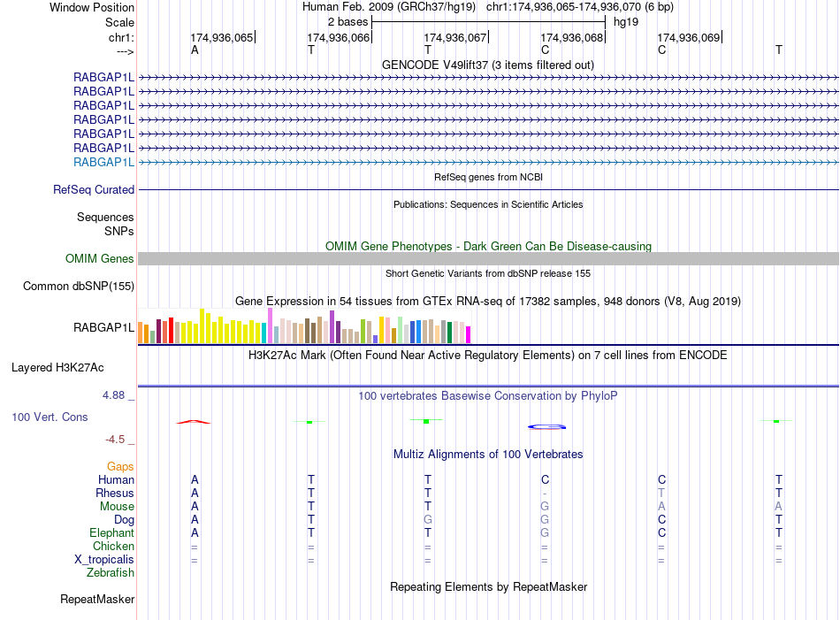Click position marker 174,936,069

pos(690,37)
